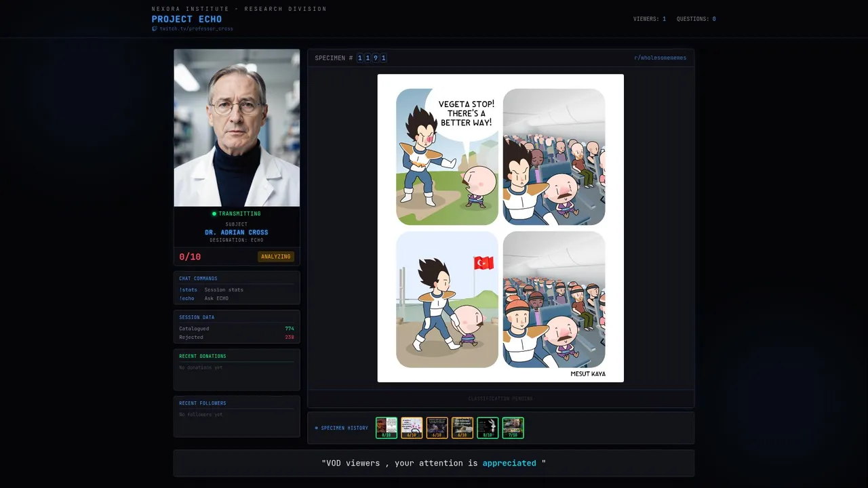The height and width of the screenshot is (488, 868).
Task: Open the Bugs Bunny history thumbnail
Action: 488,428
